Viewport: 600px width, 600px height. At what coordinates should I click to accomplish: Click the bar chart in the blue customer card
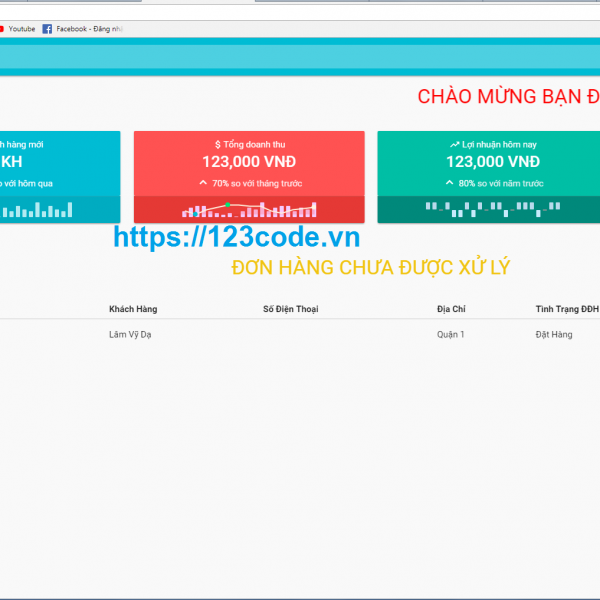(38, 210)
